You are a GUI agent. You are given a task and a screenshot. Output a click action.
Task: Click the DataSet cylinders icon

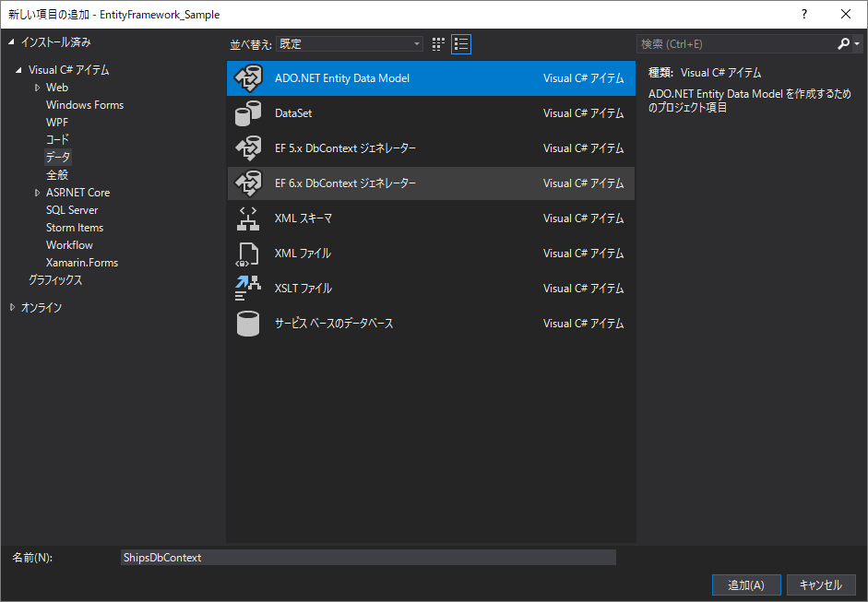(248, 113)
